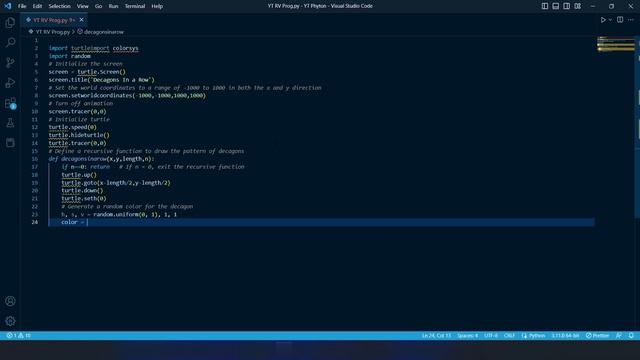This screenshot has height=360, width=640.
Task: Open the Extensions view with the badge
Action: click(10, 103)
